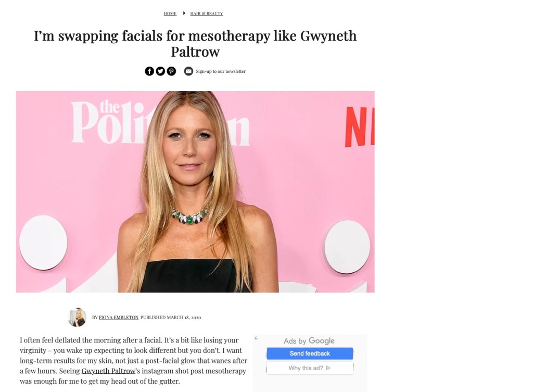
Task: Open the Hair & Beauty breadcrumb
Action: coord(206,14)
